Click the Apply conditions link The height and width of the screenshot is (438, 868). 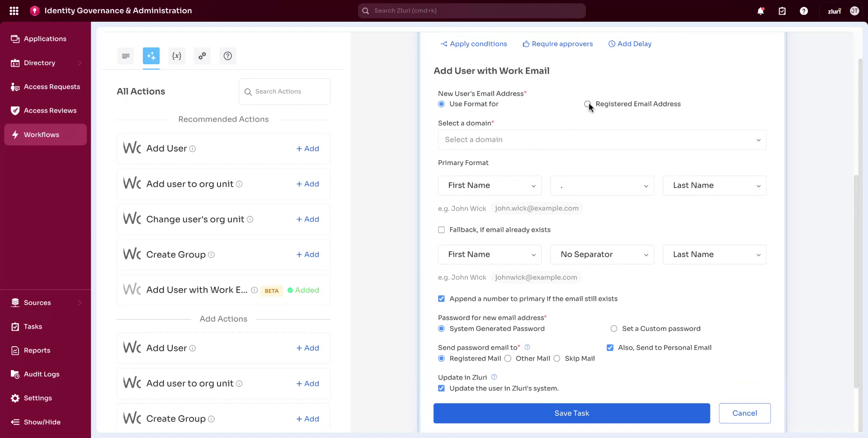tap(474, 43)
